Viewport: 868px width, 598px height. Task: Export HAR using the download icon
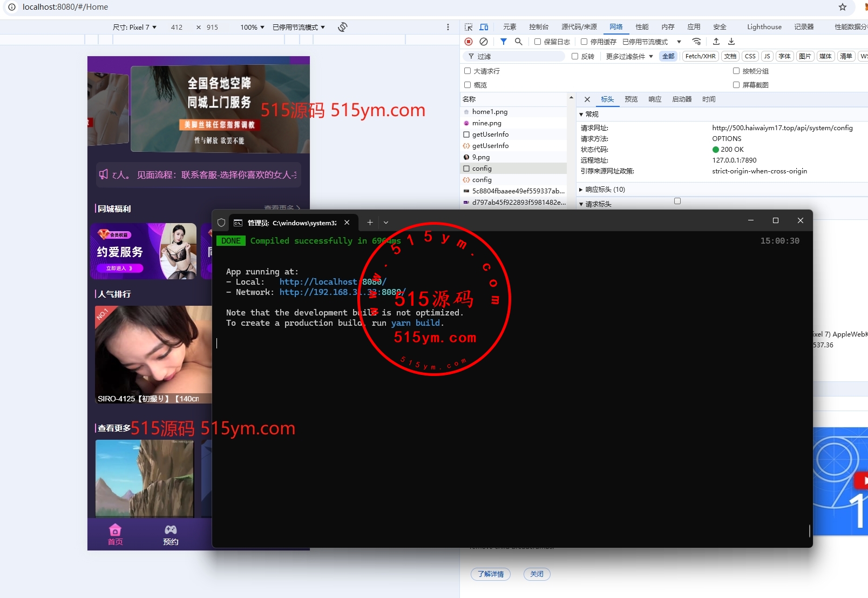(x=731, y=42)
